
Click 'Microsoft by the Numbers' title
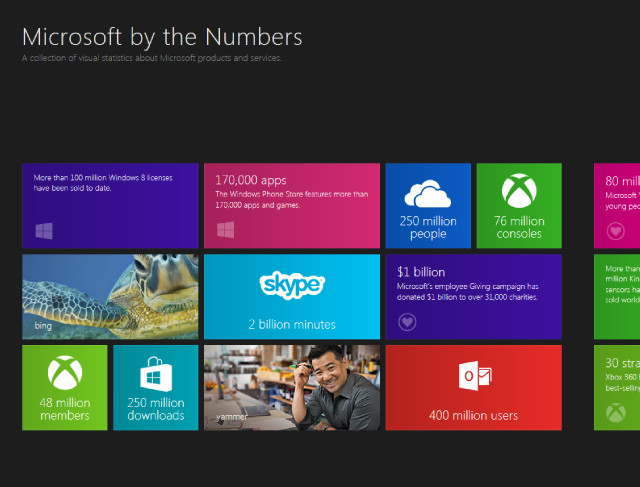162,37
